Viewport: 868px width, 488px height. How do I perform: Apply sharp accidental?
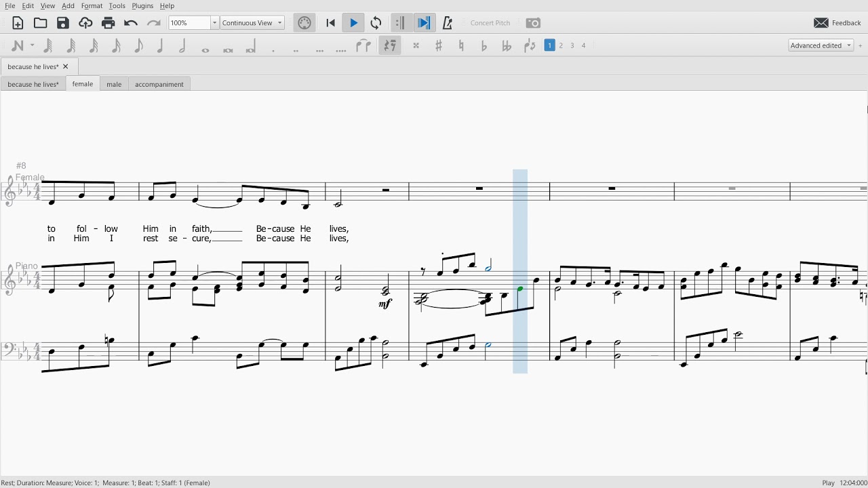[439, 45]
